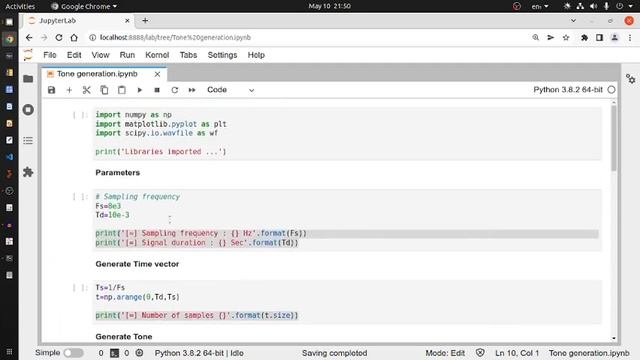
Task: Click the Mode: Edit status text
Action: click(x=445, y=353)
